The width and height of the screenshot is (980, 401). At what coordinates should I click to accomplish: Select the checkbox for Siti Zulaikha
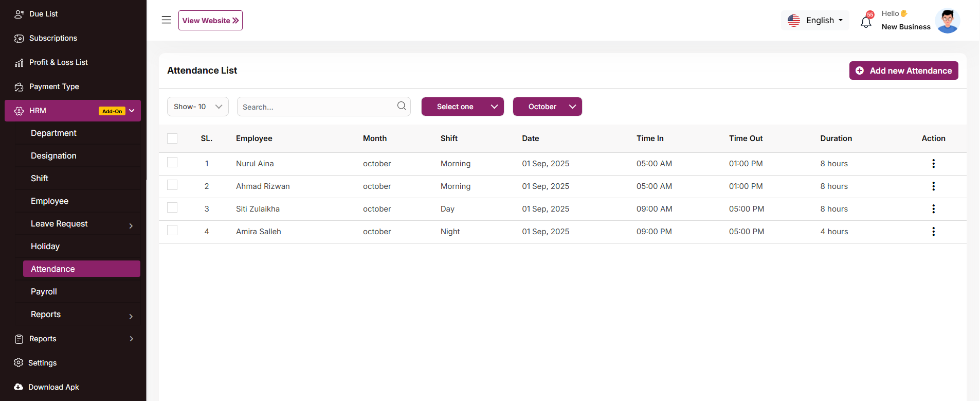point(172,208)
